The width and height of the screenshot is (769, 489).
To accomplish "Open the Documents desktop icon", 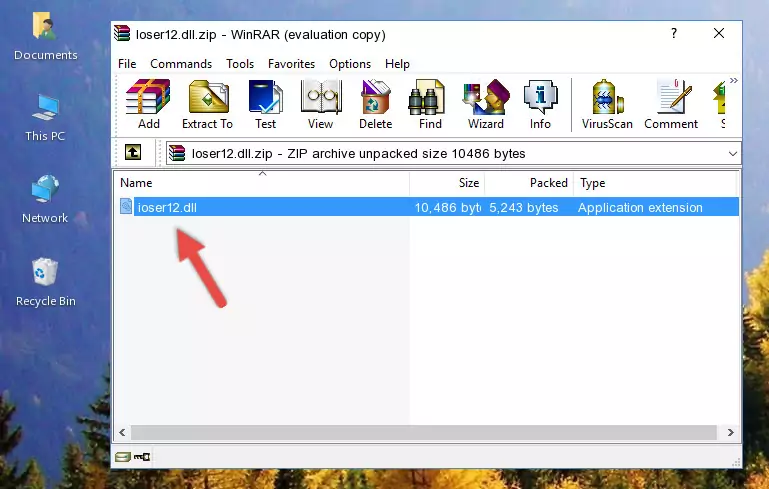I will 45,36.
